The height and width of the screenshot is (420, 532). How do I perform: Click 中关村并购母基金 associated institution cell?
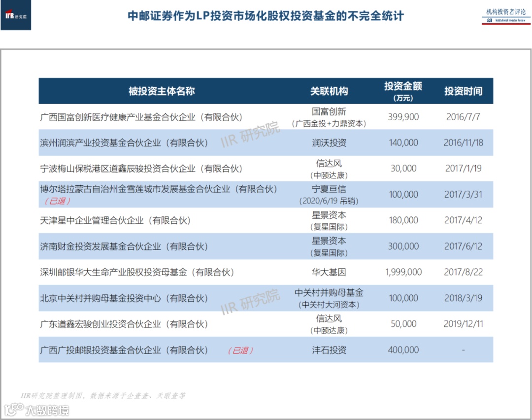click(x=329, y=293)
